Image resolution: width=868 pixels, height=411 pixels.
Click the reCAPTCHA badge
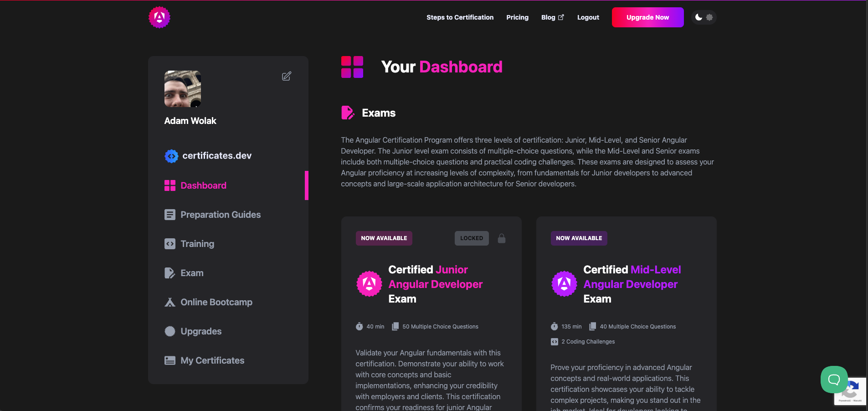click(850, 391)
